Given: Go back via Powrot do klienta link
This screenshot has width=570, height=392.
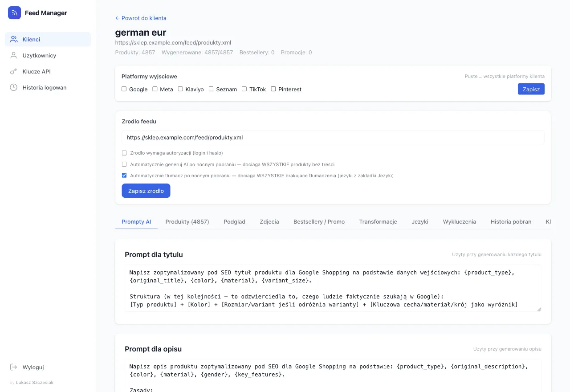Looking at the screenshot, I should [141, 18].
